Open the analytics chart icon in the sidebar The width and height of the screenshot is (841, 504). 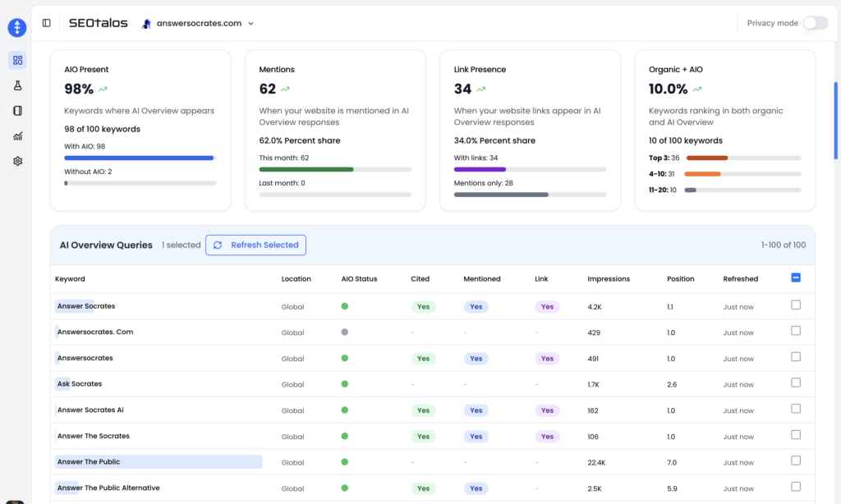[17, 135]
